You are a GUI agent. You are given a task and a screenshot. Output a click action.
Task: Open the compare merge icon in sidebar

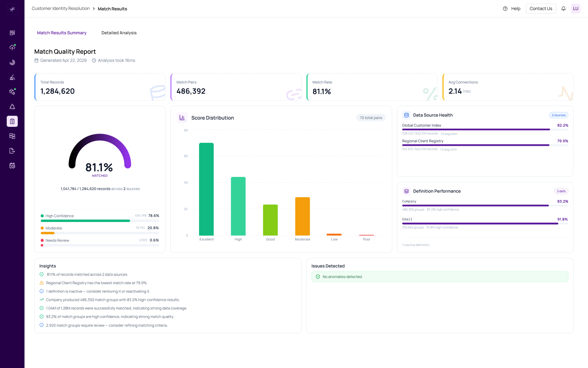point(12,136)
